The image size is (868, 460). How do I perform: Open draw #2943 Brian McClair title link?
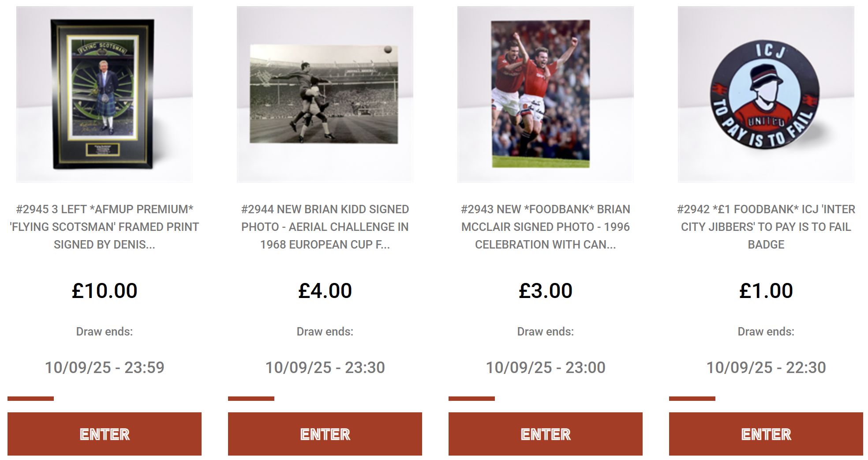[x=545, y=227]
